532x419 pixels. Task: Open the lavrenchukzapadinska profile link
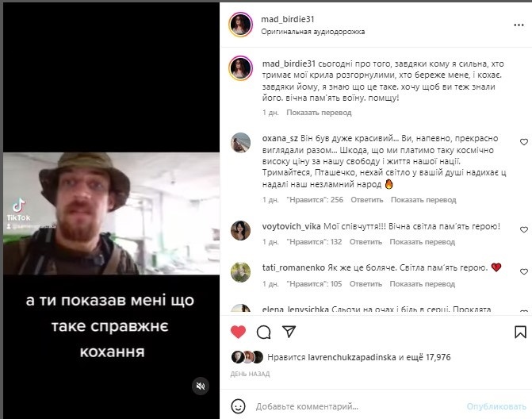coord(352,357)
